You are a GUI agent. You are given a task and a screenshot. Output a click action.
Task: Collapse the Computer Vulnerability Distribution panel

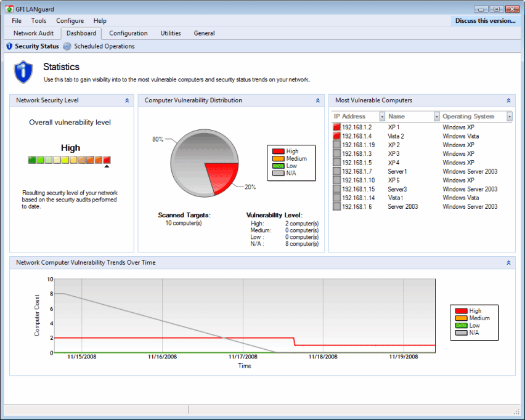coord(318,100)
